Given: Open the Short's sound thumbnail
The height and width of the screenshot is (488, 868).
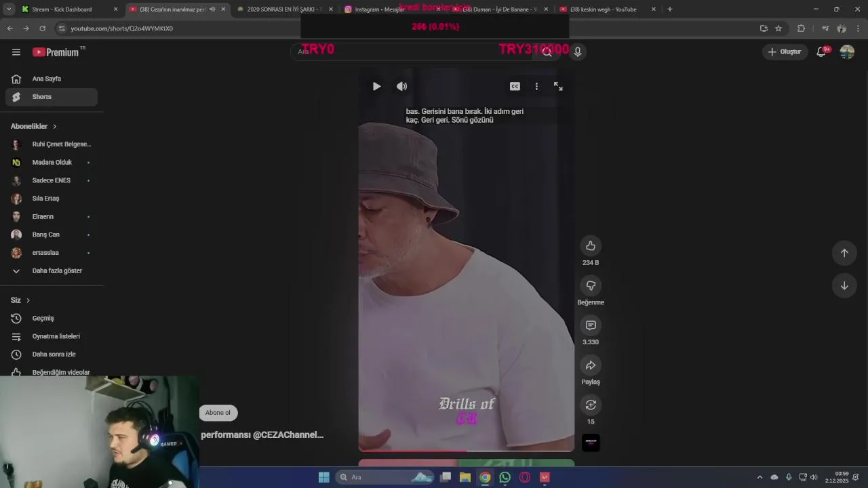Looking at the screenshot, I should pos(591,443).
